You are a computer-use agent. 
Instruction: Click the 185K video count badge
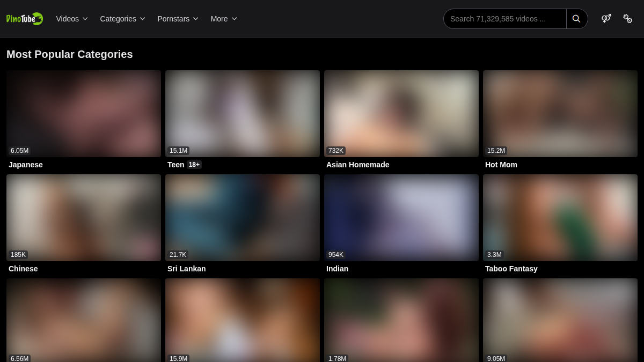[18, 255]
